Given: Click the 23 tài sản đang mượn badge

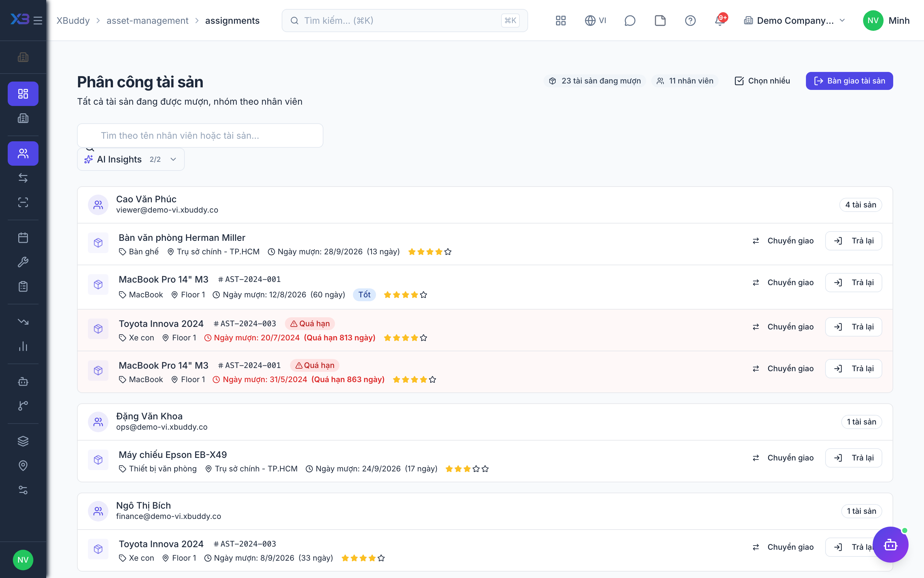Looking at the screenshot, I should click(x=595, y=81).
